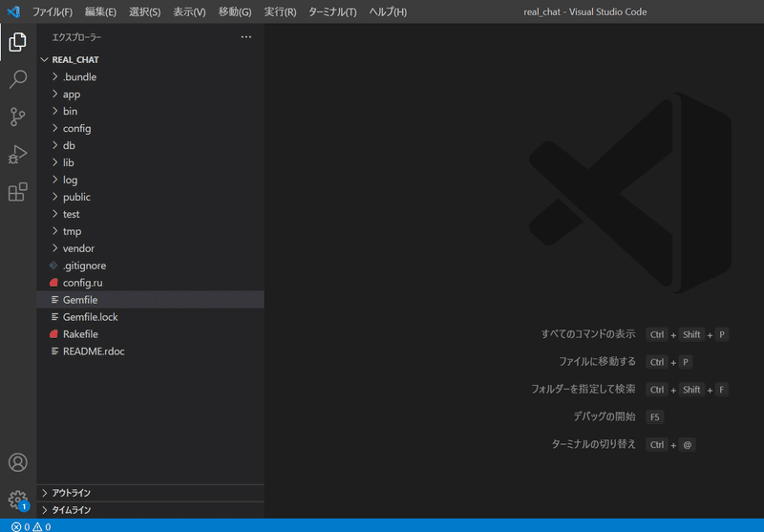Expand the app folder
The height and width of the screenshot is (532, 764).
(x=55, y=94)
